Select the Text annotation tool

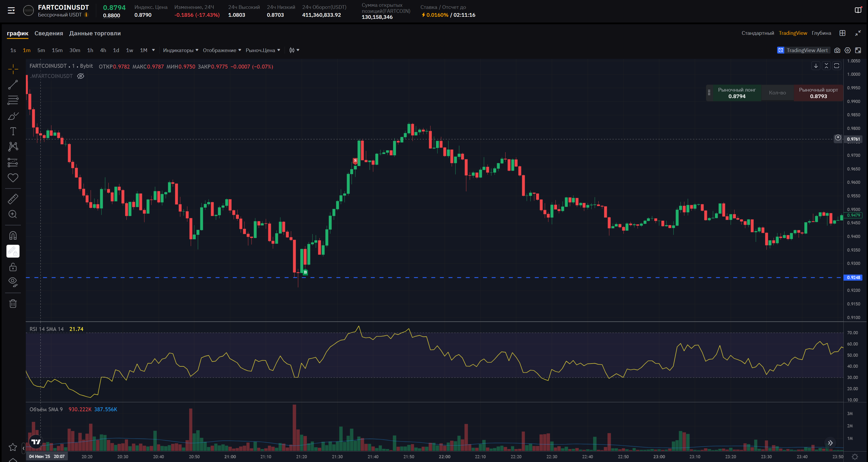13,131
